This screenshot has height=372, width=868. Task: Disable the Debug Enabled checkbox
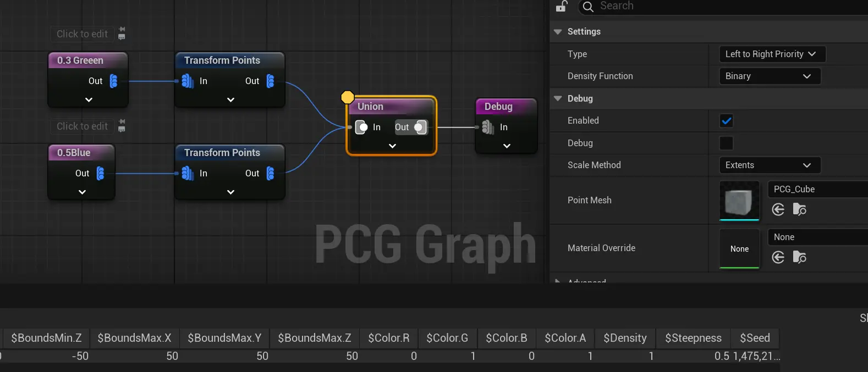tap(726, 121)
